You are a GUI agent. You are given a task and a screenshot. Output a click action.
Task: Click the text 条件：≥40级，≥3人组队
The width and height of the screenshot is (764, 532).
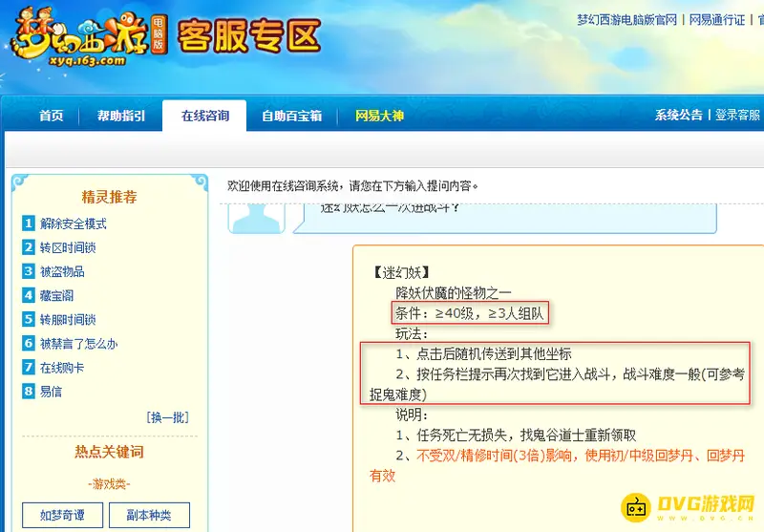pyautogui.click(x=469, y=313)
